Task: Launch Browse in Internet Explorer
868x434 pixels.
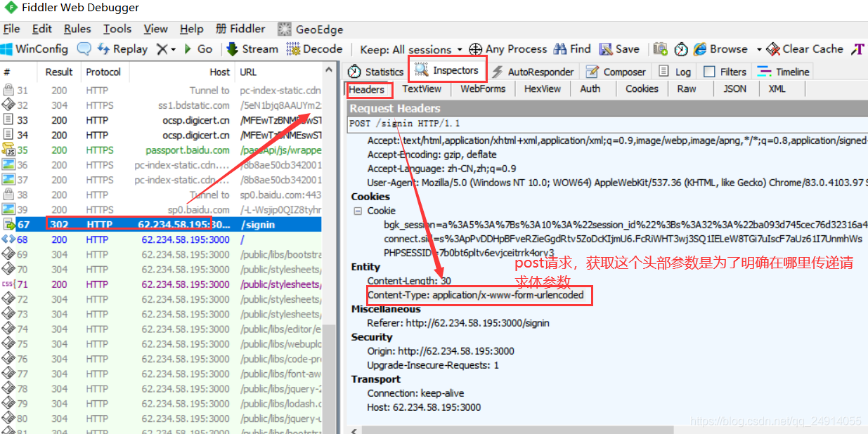Action: [720, 49]
